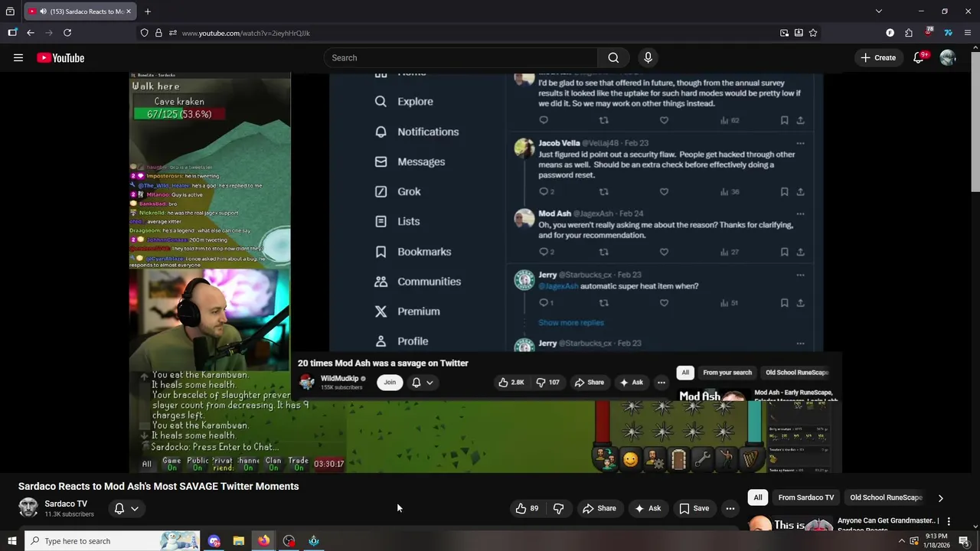980x551 pixels.
Task: Select the Sardaco Reacts YouTube tab
Action: [x=80, y=11]
